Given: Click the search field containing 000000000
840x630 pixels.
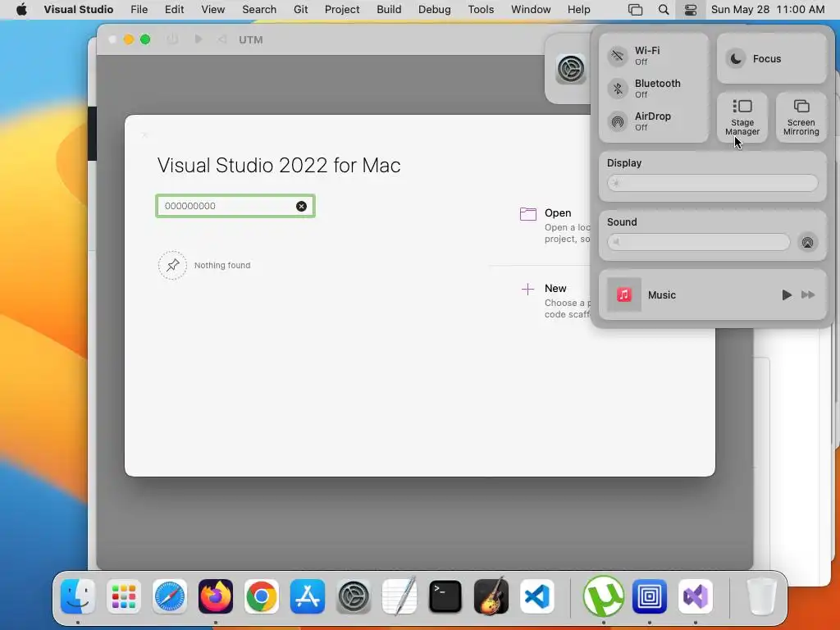Looking at the screenshot, I should click(x=235, y=206).
